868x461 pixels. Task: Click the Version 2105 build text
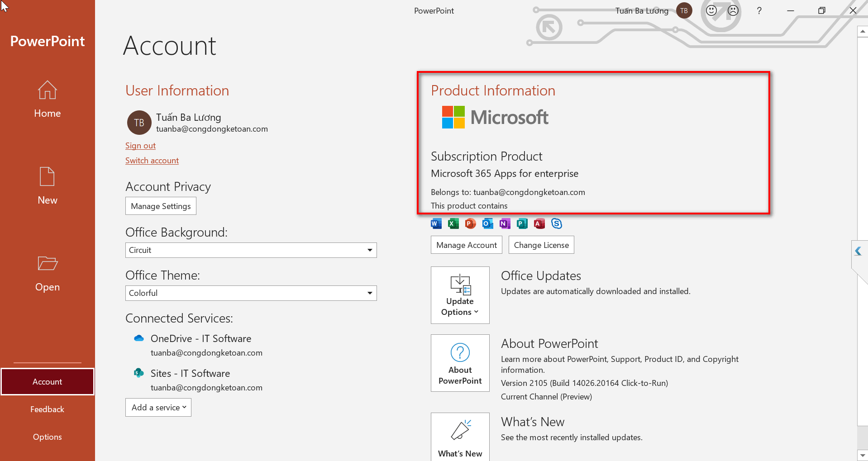coord(584,383)
